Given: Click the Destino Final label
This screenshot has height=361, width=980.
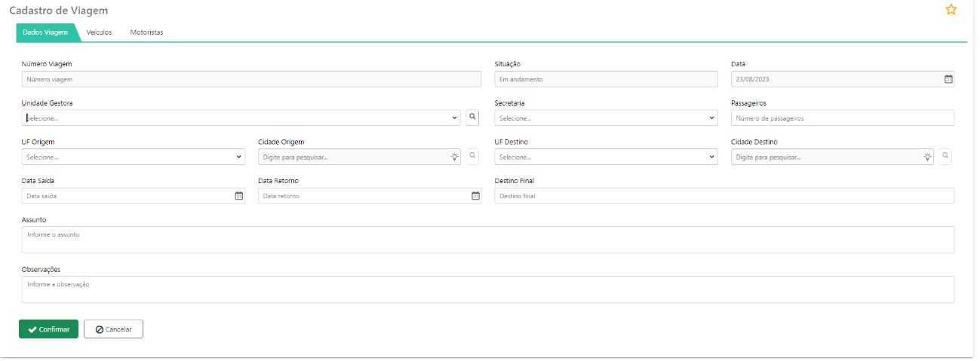Looking at the screenshot, I should tap(515, 181).
